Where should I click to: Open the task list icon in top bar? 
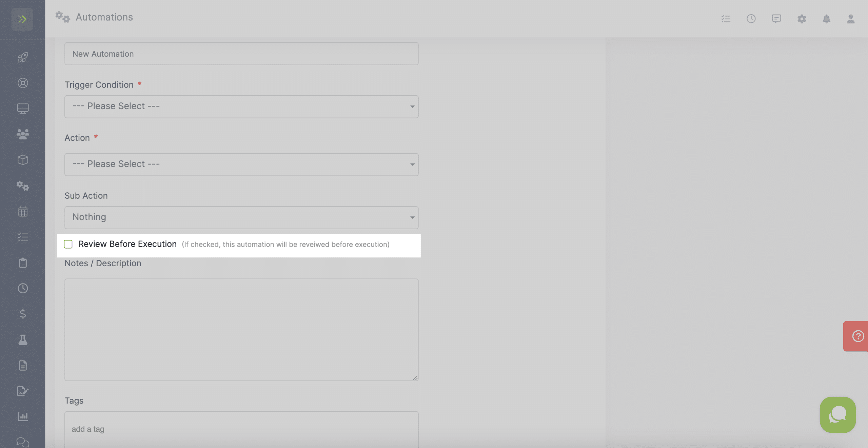pyautogui.click(x=726, y=19)
